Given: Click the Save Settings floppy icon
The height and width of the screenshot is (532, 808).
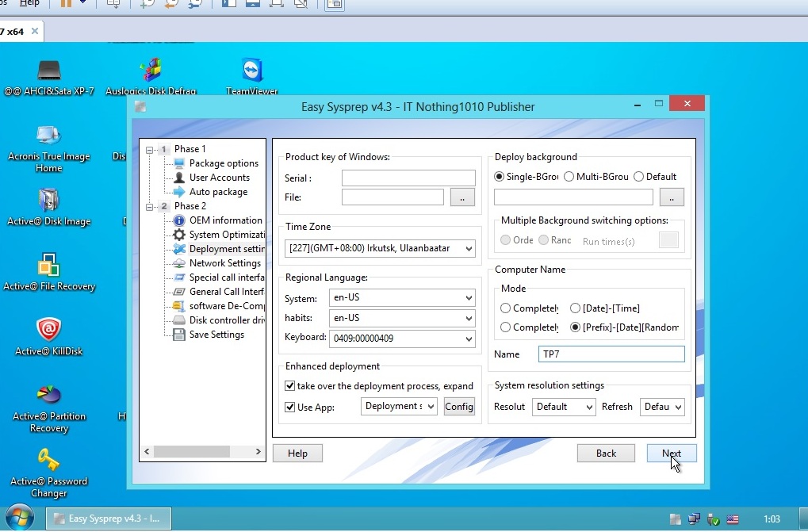Looking at the screenshot, I should click(179, 335).
